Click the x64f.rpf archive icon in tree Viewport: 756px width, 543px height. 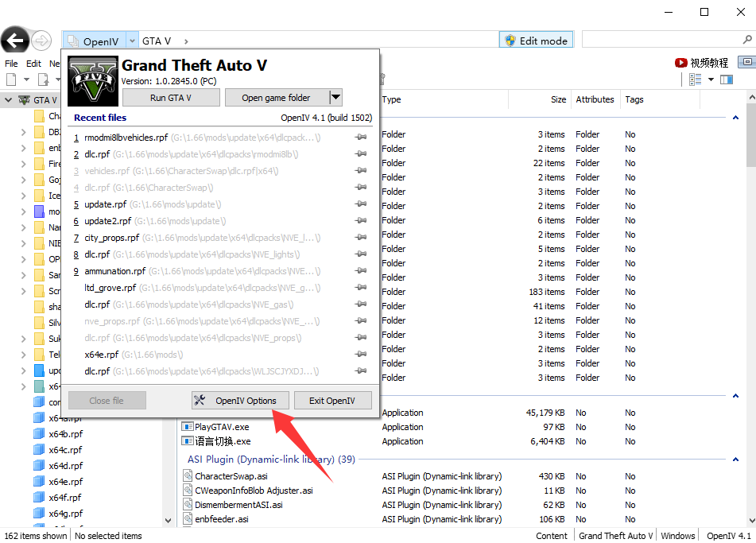[39, 497]
